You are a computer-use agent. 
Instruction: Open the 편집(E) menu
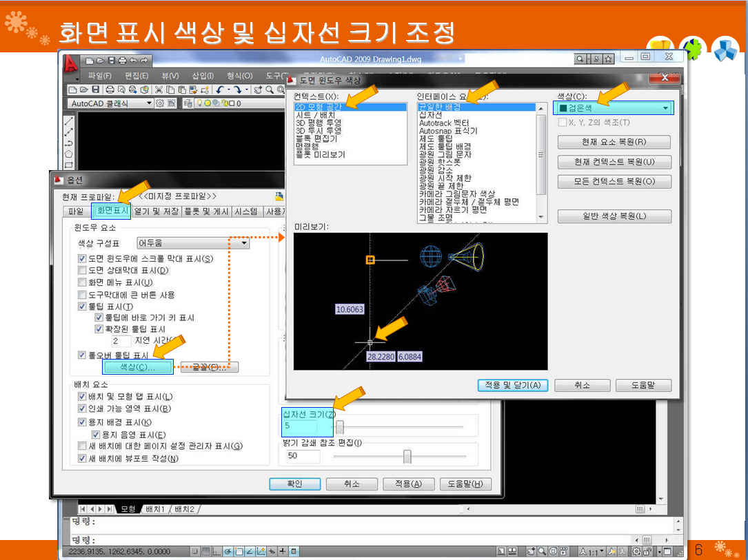coord(136,76)
